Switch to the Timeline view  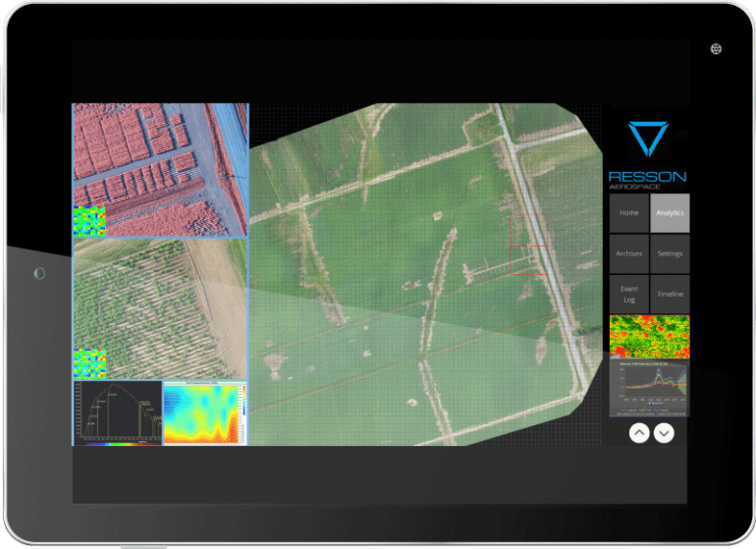[670, 294]
